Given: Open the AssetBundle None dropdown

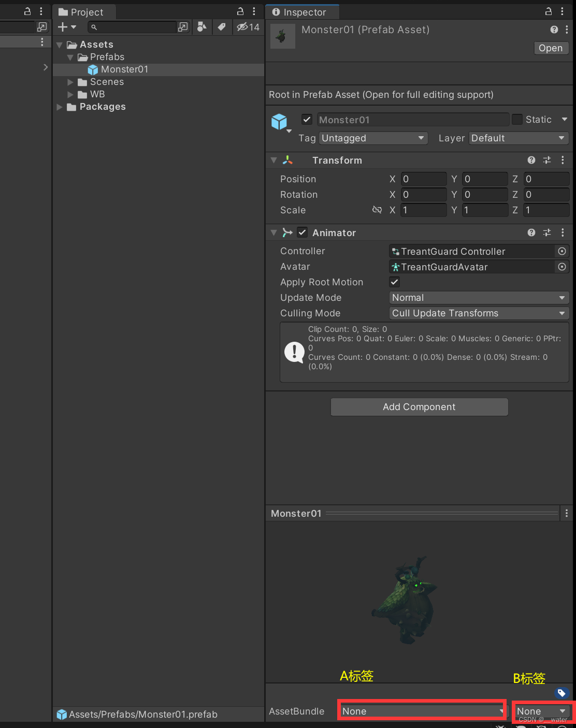Looking at the screenshot, I should 421,711.
